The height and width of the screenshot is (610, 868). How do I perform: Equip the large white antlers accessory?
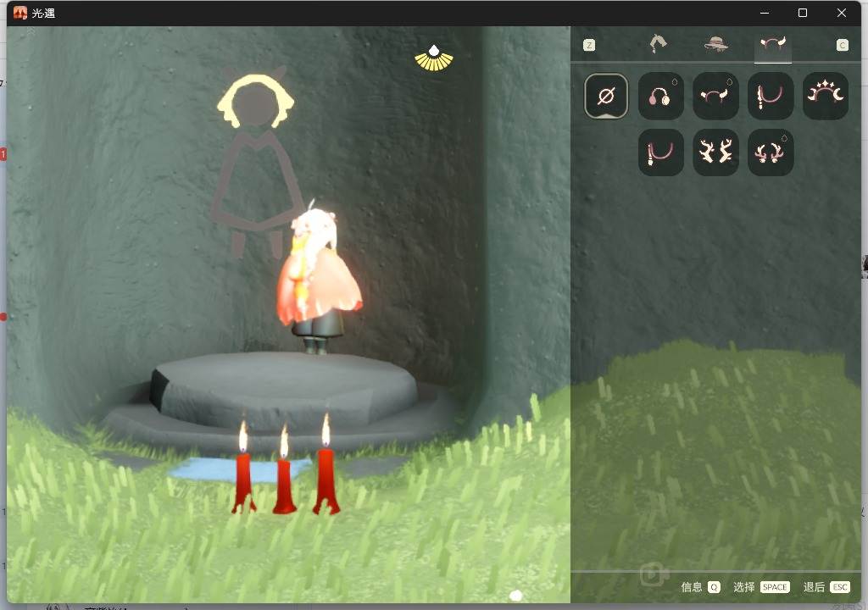[715, 152]
